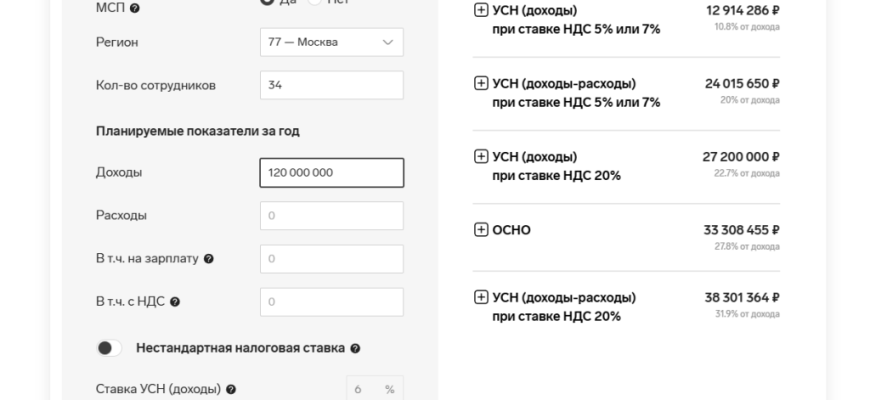Select the 'Нет' radio option for МСП

tap(314, 2)
